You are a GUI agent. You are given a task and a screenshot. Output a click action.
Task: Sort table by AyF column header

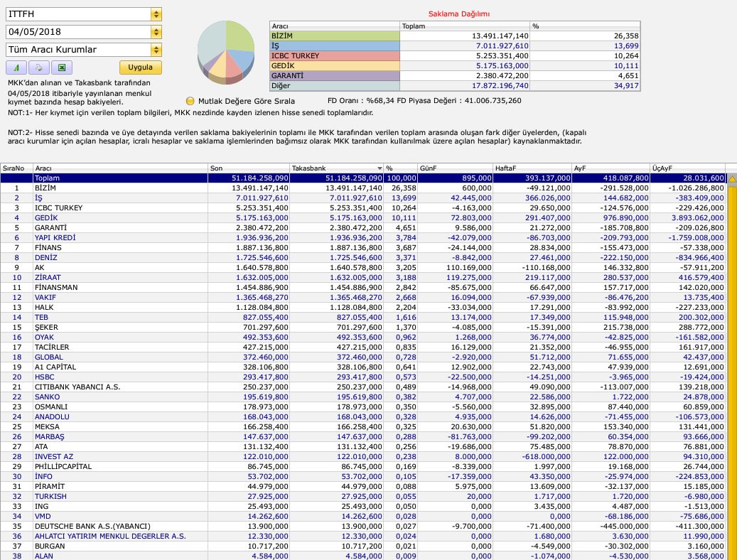(611, 168)
